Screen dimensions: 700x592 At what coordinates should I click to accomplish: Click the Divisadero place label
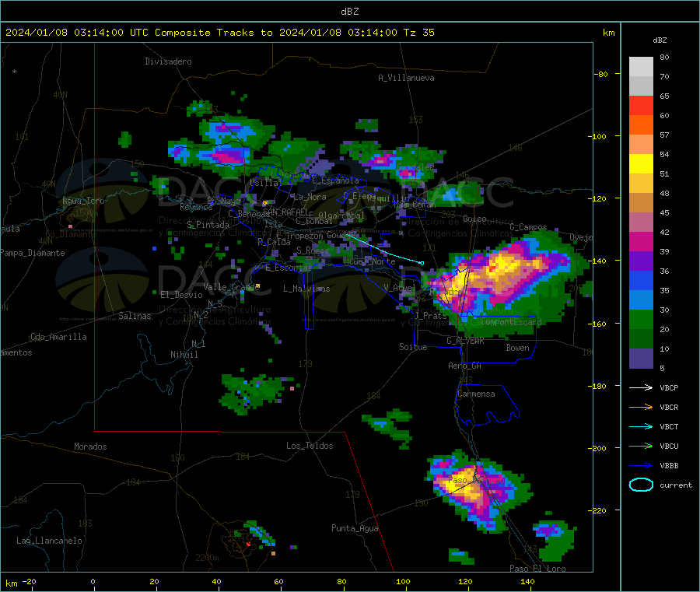(x=168, y=61)
